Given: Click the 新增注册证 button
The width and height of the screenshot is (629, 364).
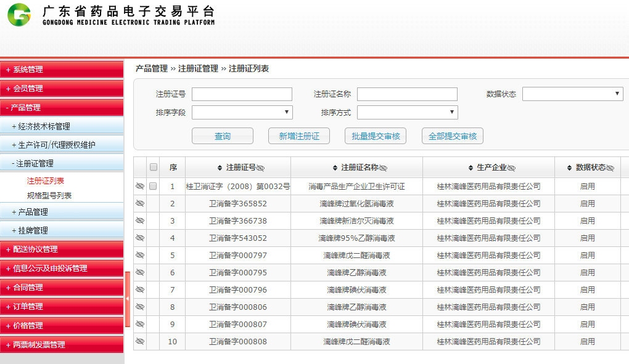Looking at the screenshot, I should click(x=299, y=136).
